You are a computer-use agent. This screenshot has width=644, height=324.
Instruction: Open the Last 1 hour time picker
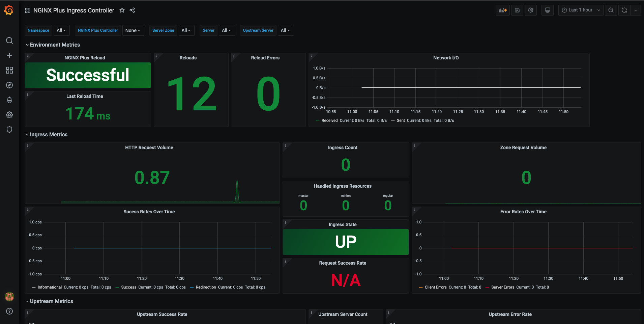tap(581, 10)
